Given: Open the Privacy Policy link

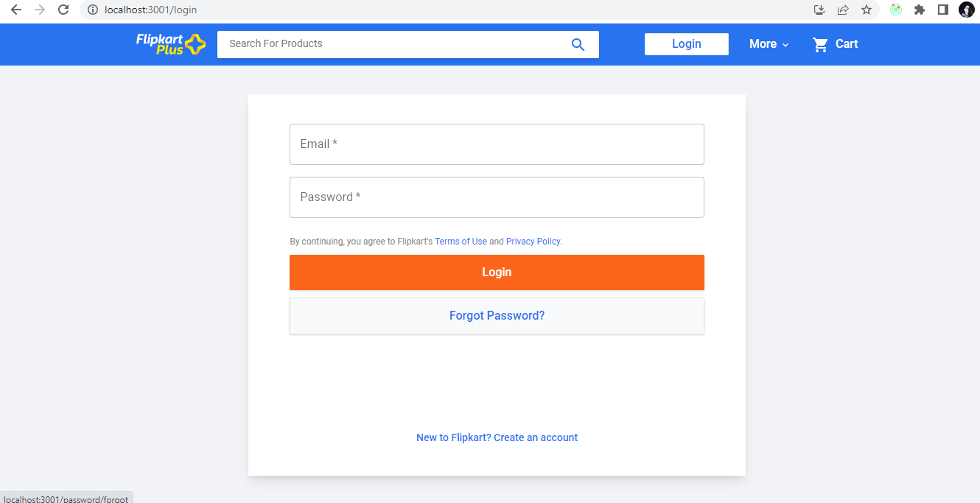Looking at the screenshot, I should tap(532, 241).
